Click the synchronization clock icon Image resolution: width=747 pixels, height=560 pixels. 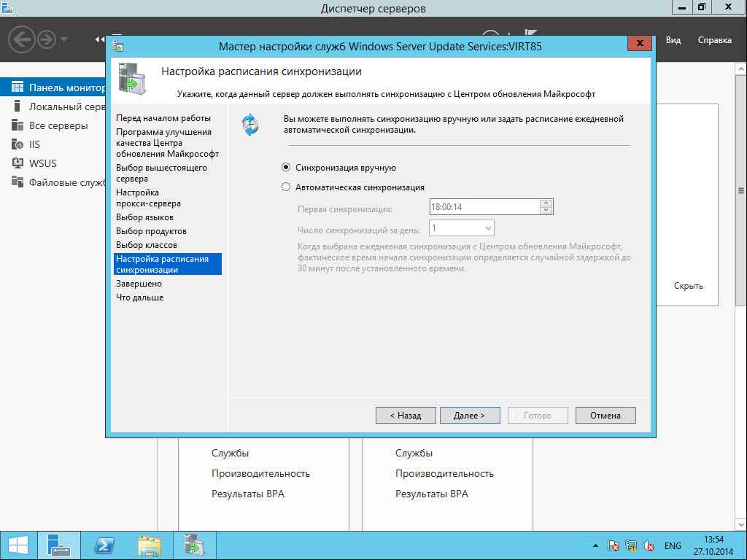click(250, 125)
